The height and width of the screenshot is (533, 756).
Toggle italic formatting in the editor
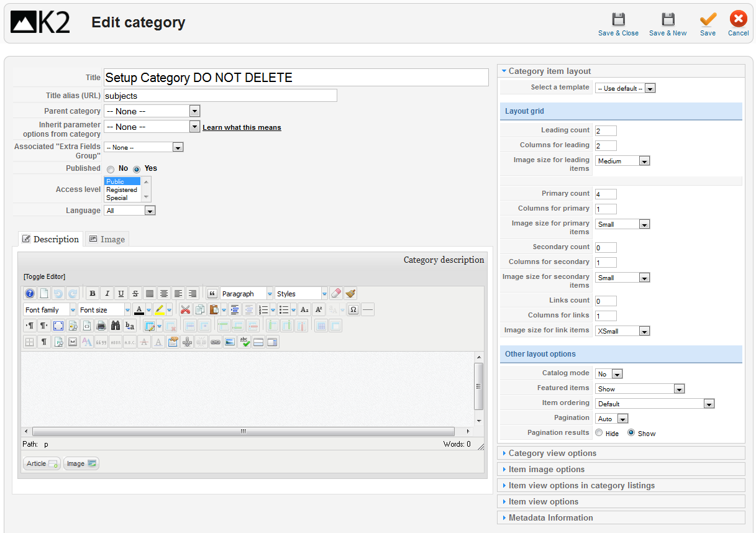107,294
